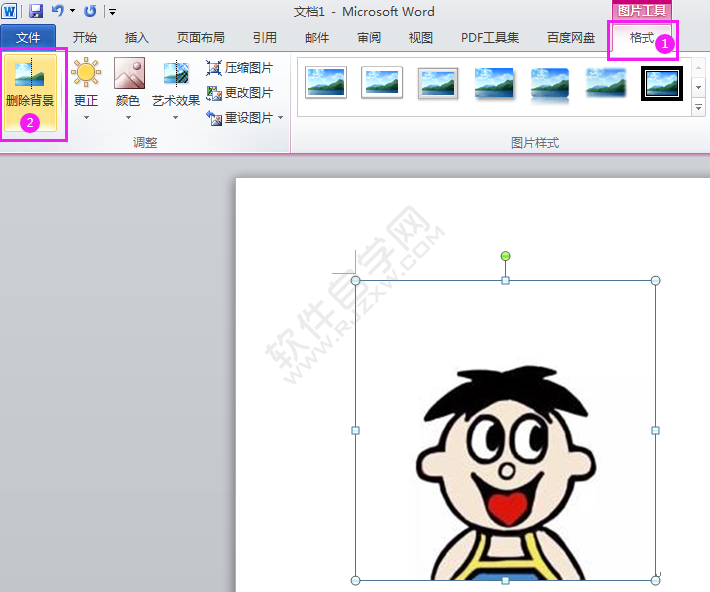Expand the picture styles gallery more button
Image resolution: width=710 pixels, height=592 pixels.
699,107
